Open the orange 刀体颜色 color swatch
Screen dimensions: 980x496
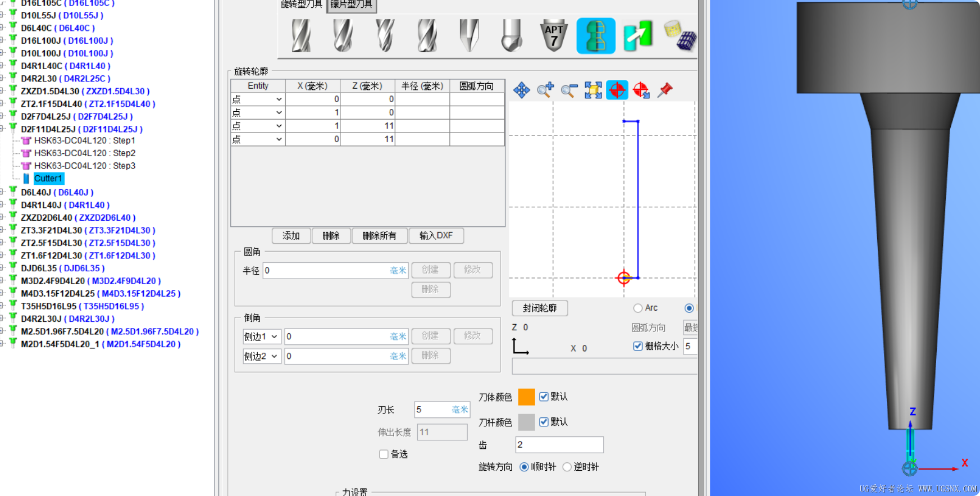pyautogui.click(x=526, y=397)
